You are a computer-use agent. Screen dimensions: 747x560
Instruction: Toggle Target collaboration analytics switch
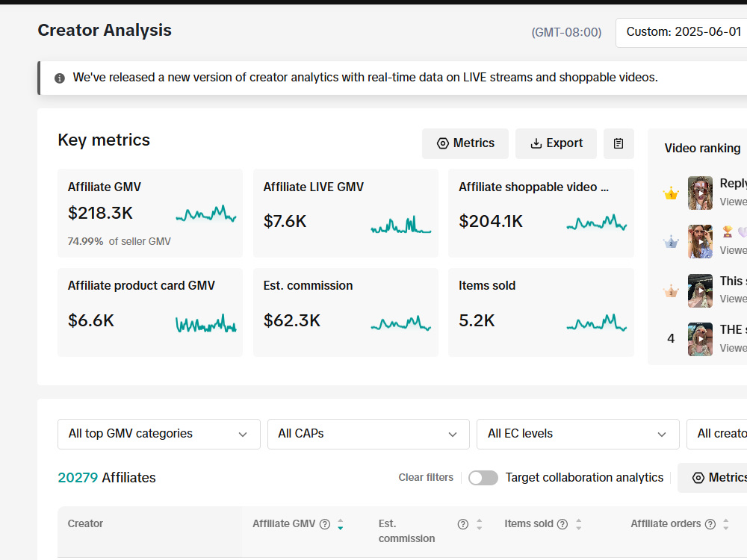(x=483, y=478)
